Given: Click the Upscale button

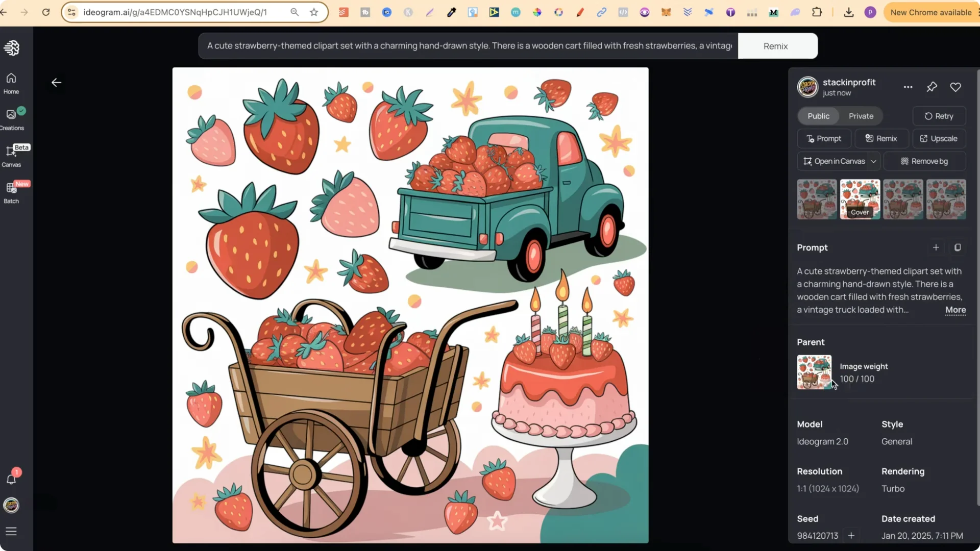Looking at the screenshot, I should point(939,139).
